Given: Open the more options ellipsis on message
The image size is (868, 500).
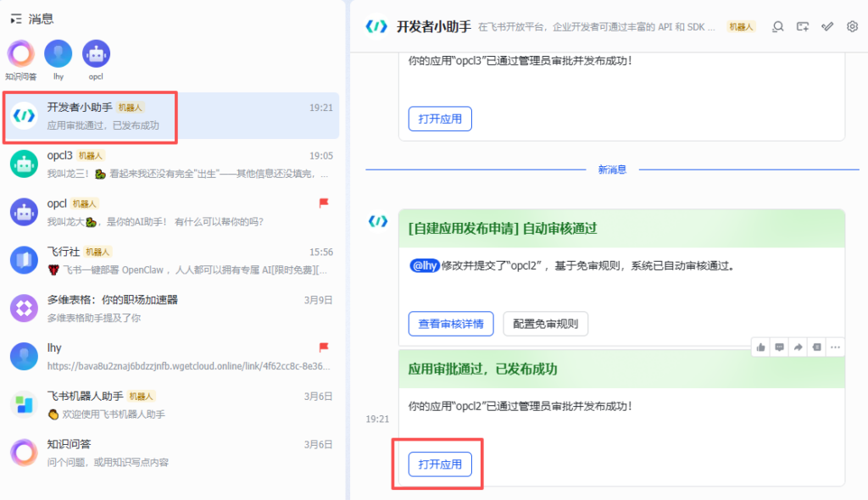Looking at the screenshot, I should [836, 347].
